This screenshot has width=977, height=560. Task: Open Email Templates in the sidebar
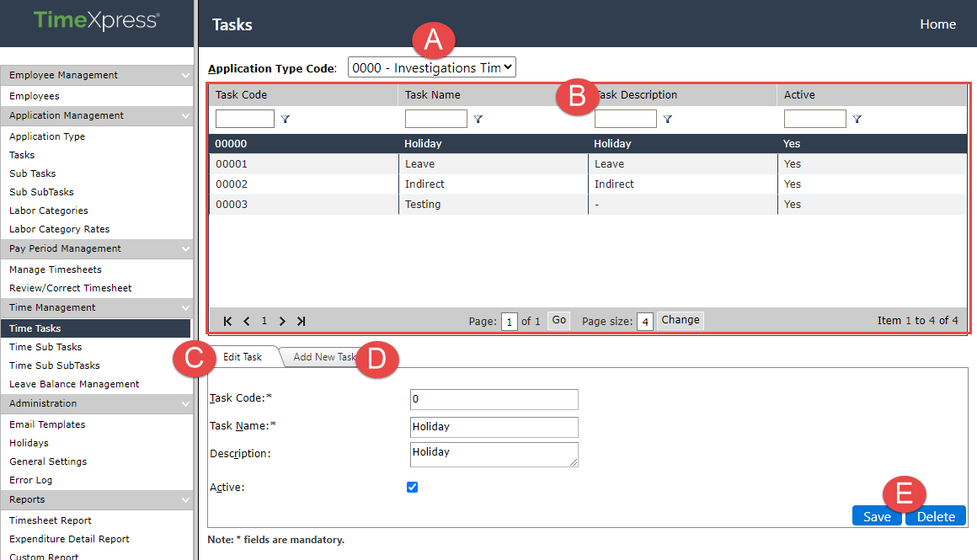46,424
